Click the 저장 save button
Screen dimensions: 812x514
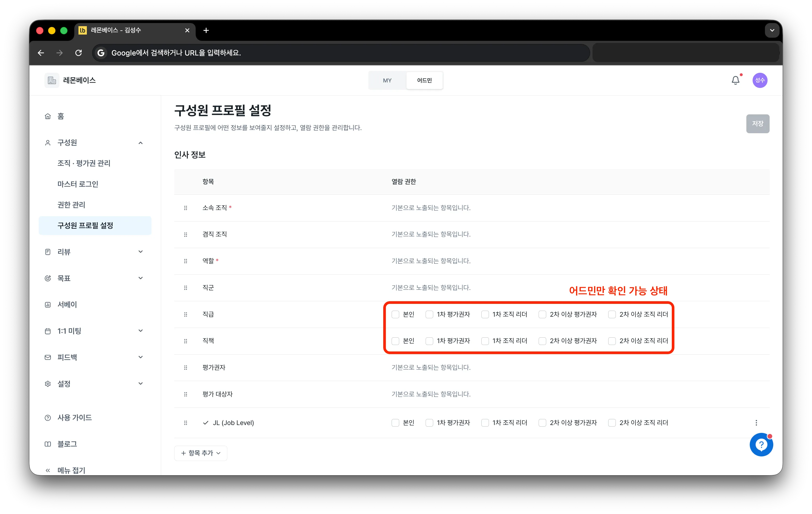tap(757, 124)
